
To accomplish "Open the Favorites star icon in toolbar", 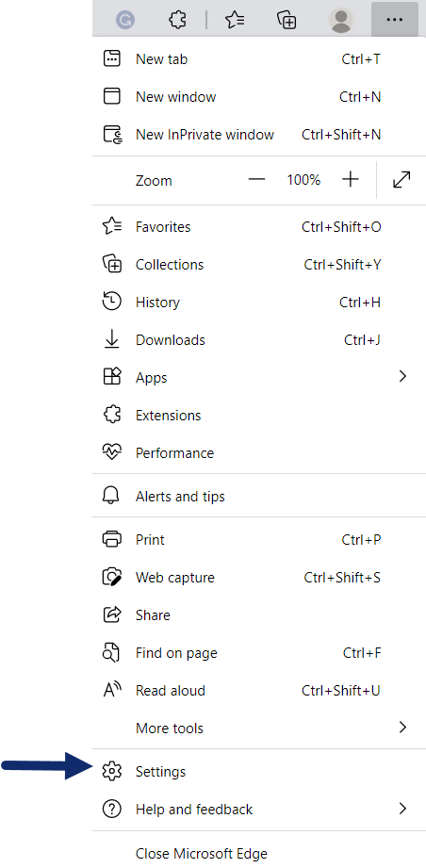I will pyautogui.click(x=235, y=20).
